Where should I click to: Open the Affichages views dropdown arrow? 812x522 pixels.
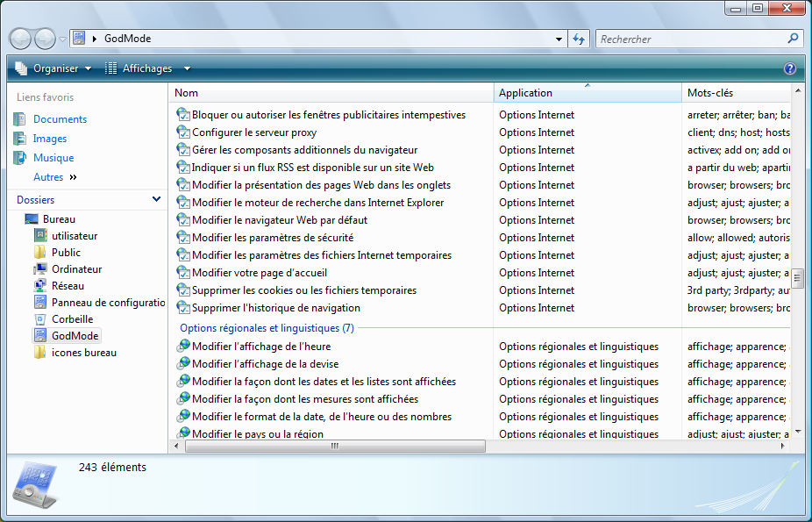pos(187,68)
